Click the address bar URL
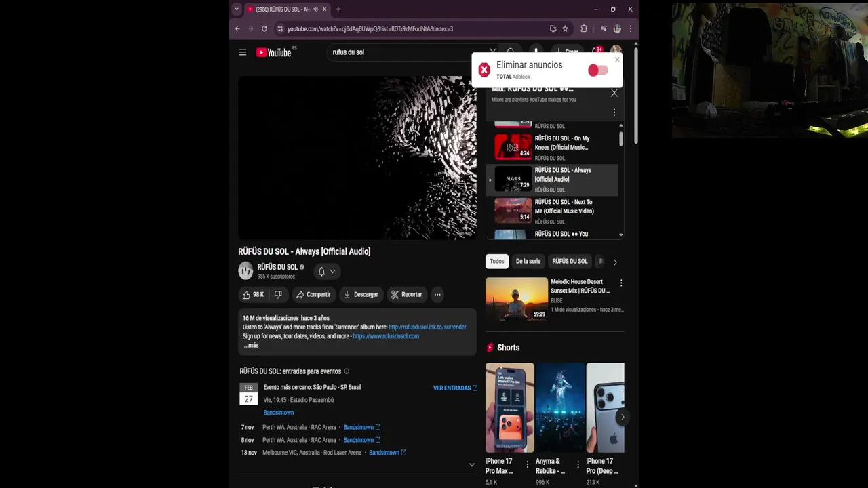Image resolution: width=868 pixels, height=488 pixels. pyautogui.click(x=370, y=29)
